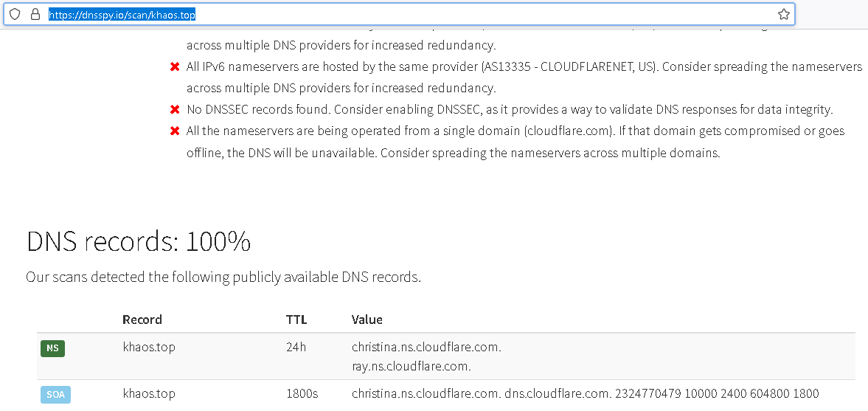Screen dimensions: 868x411
Task: Click the Value column header
Action: tap(367, 320)
